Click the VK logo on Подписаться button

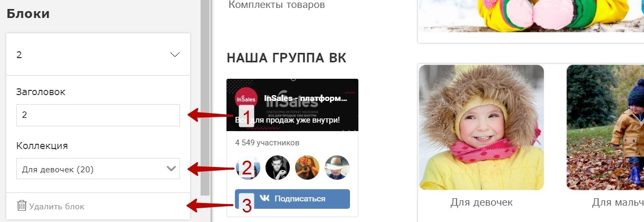coord(264,199)
